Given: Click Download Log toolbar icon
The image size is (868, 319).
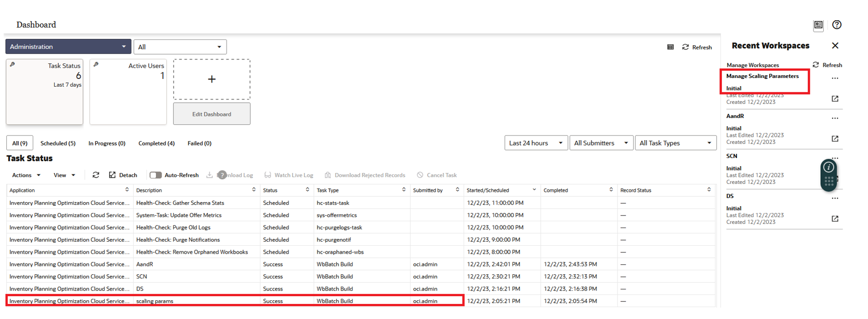Looking at the screenshot, I should point(209,175).
